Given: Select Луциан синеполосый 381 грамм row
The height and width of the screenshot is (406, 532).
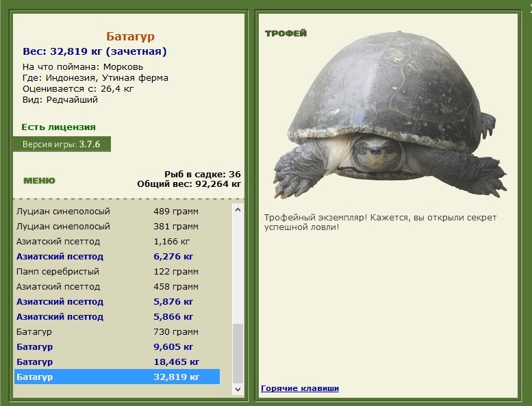Looking at the screenshot, I should tap(117, 226).
